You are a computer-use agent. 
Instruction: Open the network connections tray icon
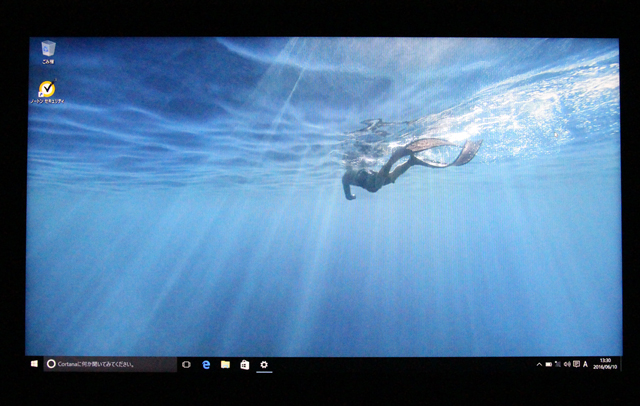tap(557, 364)
